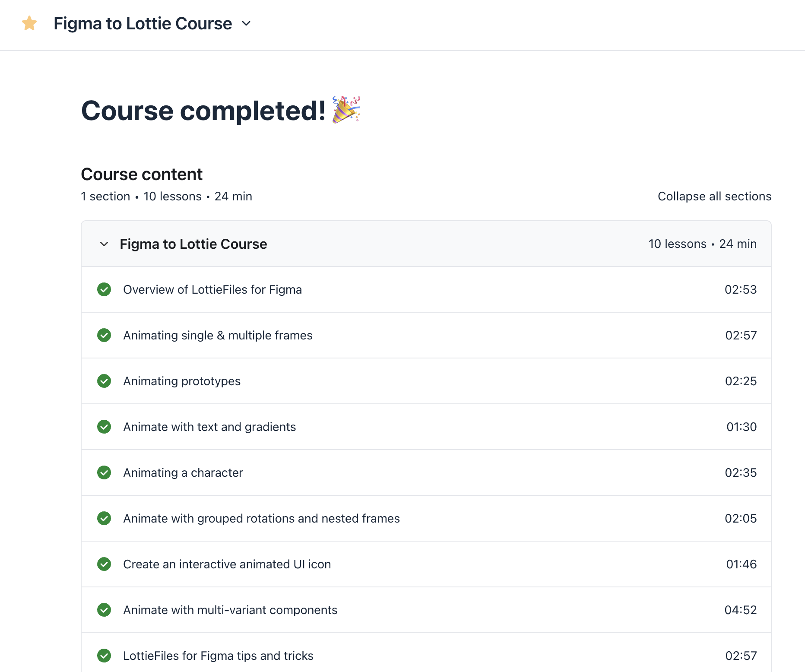Click green checkmark for Animating single & multiple frames

pos(104,335)
